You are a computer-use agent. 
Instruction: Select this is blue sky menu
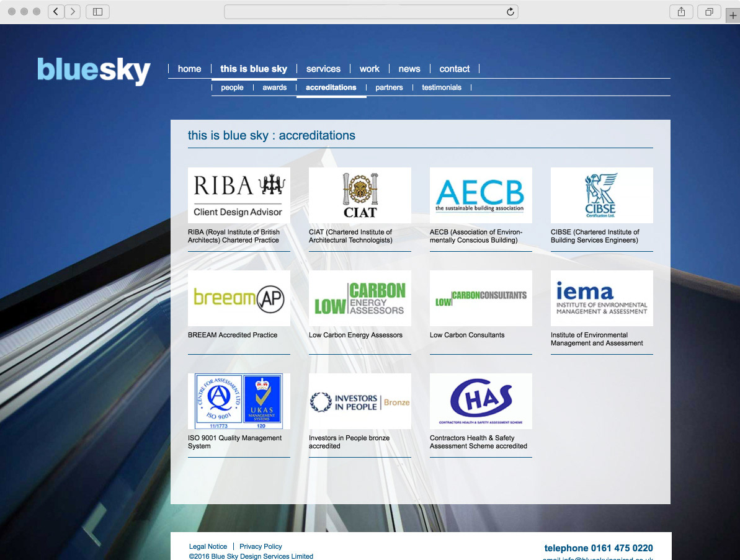(254, 69)
